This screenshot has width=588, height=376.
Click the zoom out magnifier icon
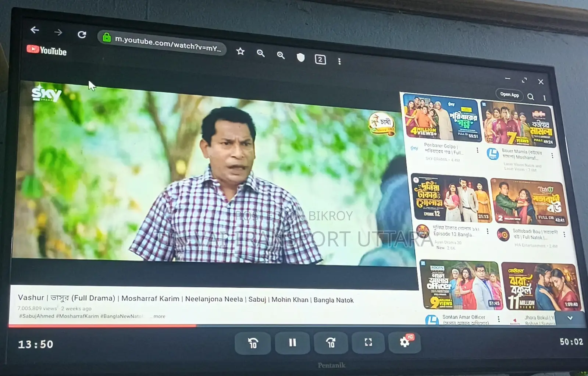261,54
